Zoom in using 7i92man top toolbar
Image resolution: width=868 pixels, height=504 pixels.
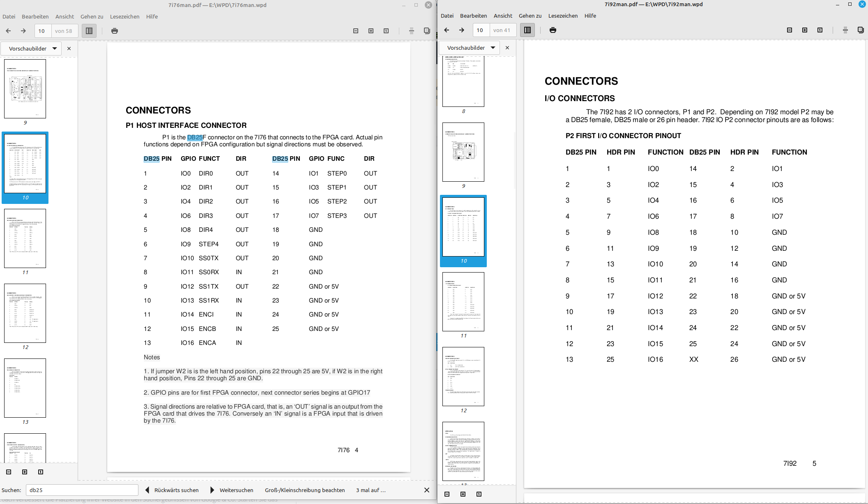pos(805,30)
